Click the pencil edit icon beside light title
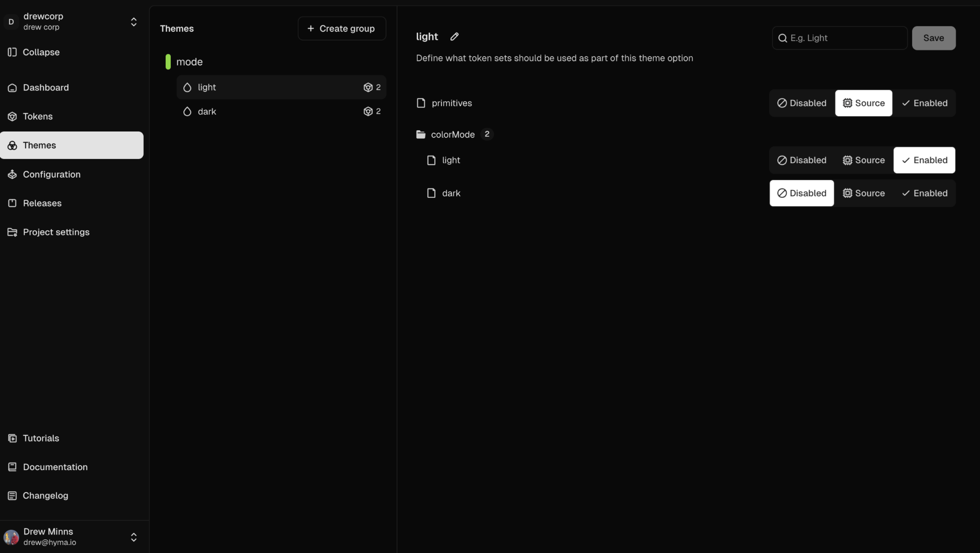This screenshot has height=553, width=980. point(454,36)
